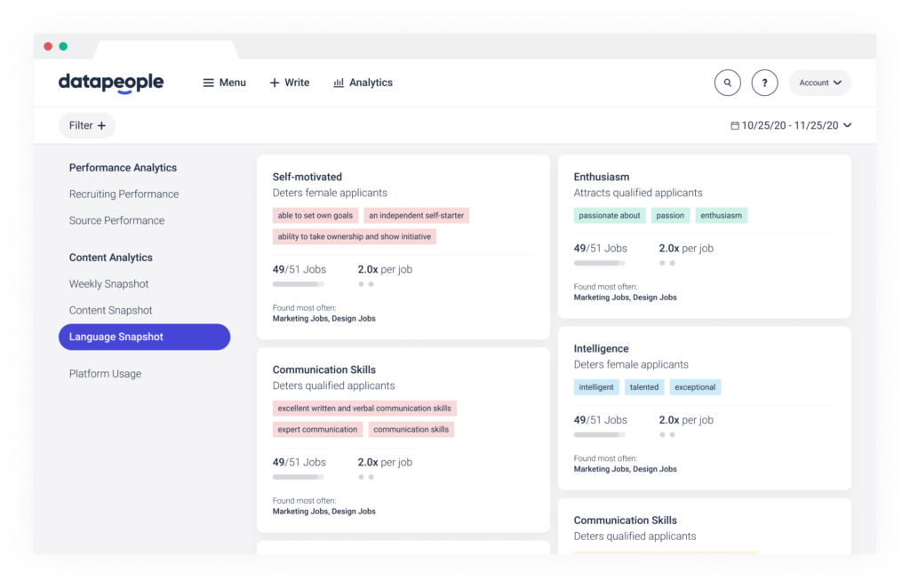The height and width of the screenshot is (588, 910).
Task: Select Content Snapshot in sidebar
Action: click(x=110, y=311)
